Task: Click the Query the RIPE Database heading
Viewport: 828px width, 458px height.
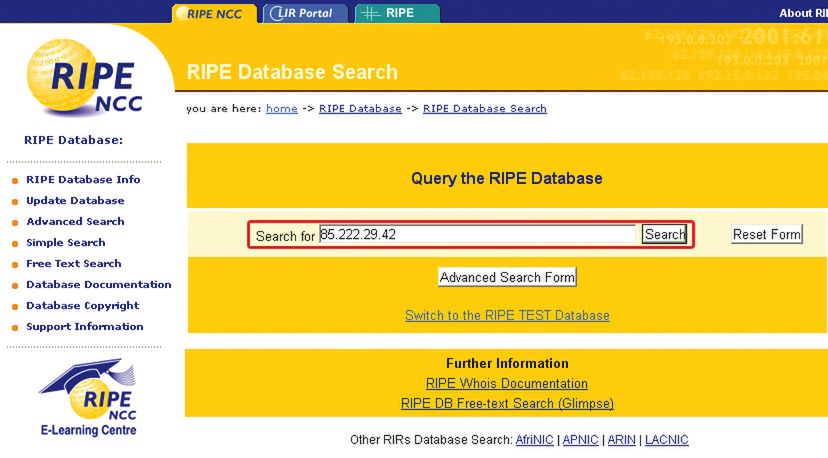Action: (507, 178)
